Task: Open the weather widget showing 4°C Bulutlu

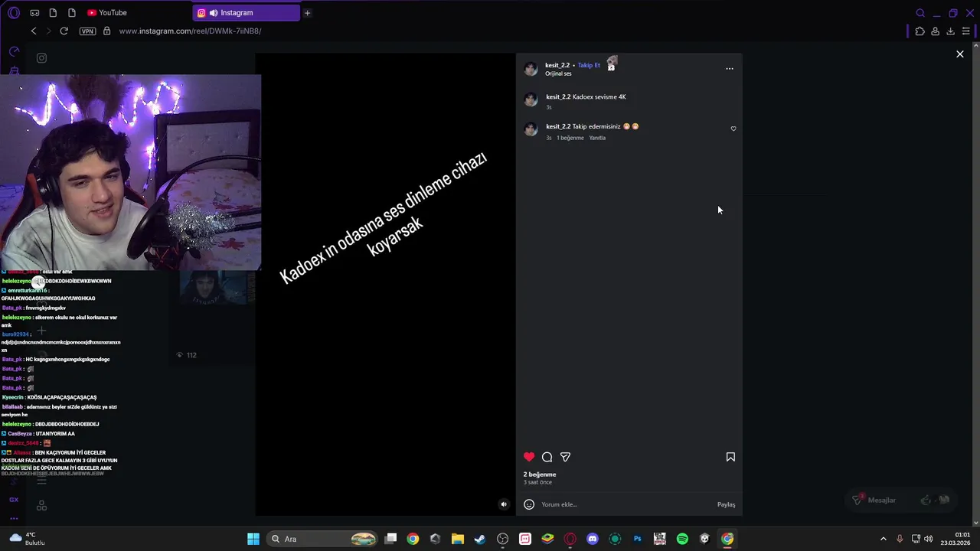Action: [26, 539]
